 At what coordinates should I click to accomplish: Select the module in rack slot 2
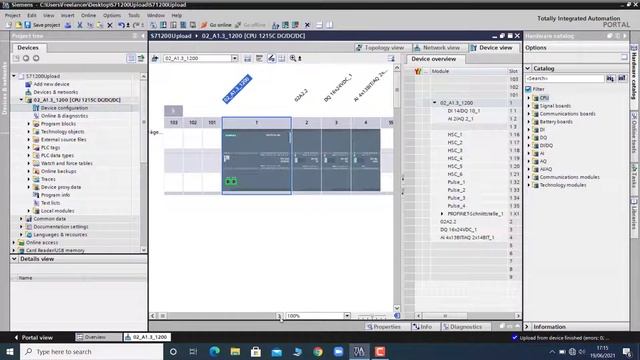[307, 160]
